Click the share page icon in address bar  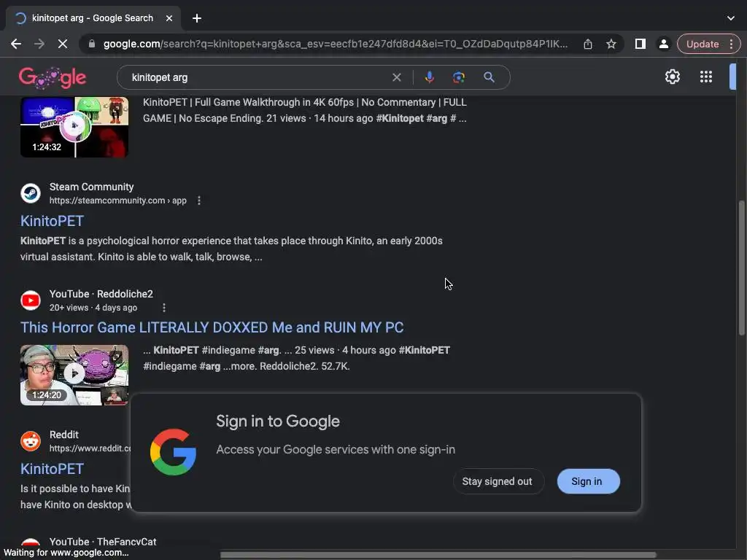[x=588, y=44]
